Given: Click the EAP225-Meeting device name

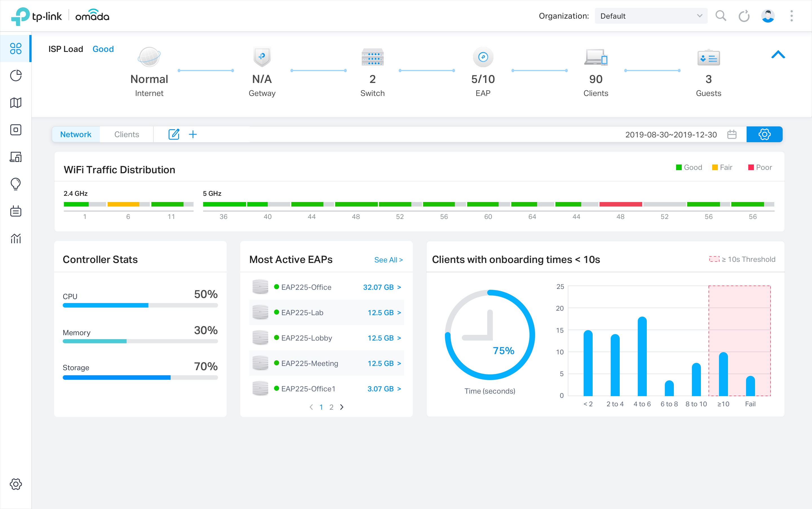Looking at the screenshot, I should (x=310, y=364).
